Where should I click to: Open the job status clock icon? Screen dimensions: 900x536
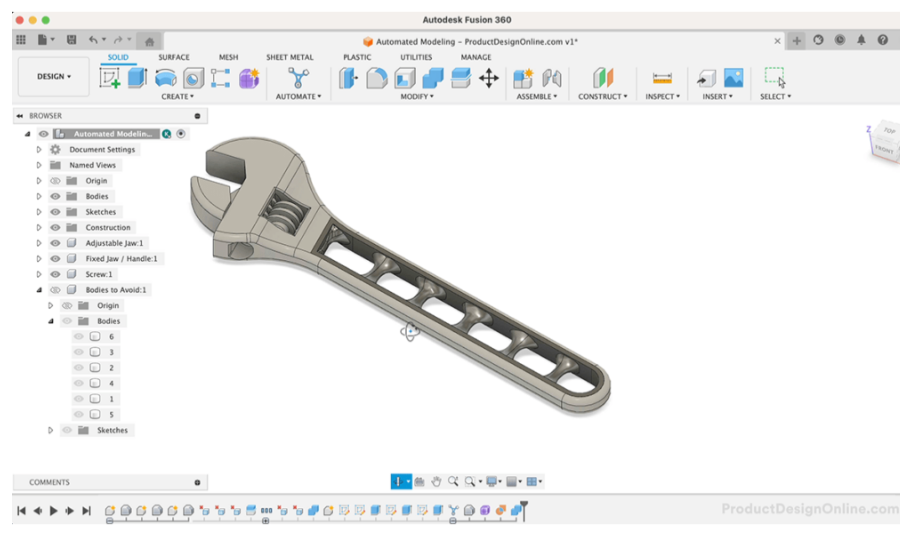840,40
